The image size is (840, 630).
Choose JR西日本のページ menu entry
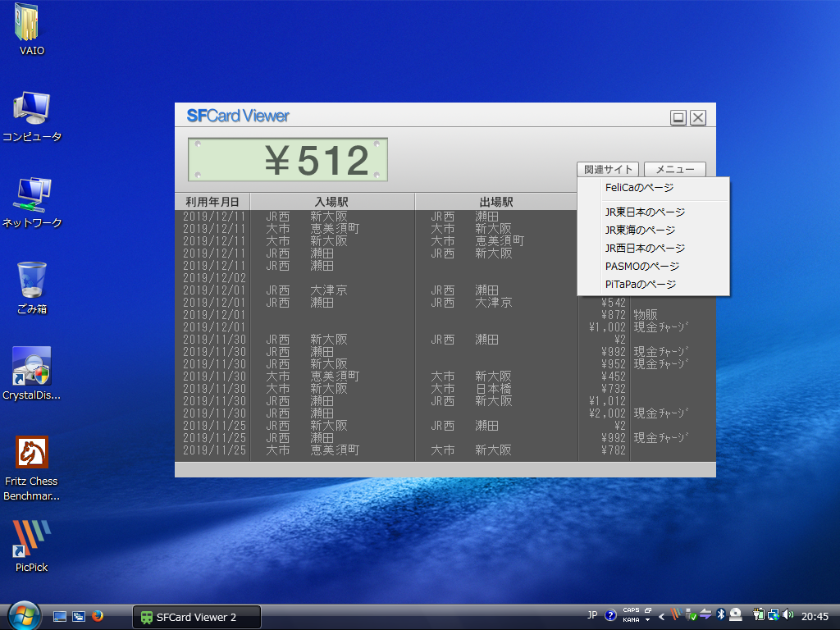coord(654,249)
